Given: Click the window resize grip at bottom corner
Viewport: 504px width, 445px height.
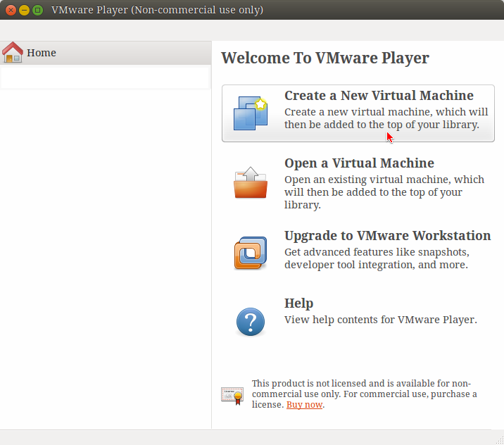Looking at the screenshot, I should pos(500,441).
